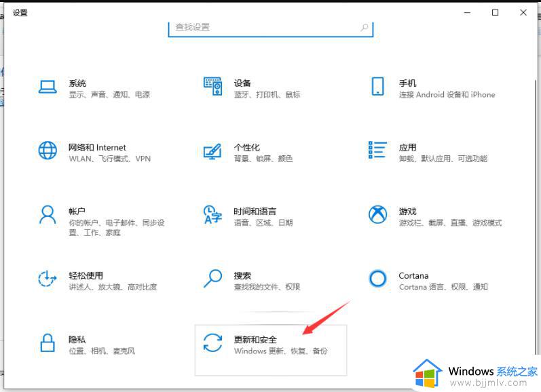Select 隐私 category title
This screenshot has height=392, width=541.
pyautogui.click(x=77, y=340)
